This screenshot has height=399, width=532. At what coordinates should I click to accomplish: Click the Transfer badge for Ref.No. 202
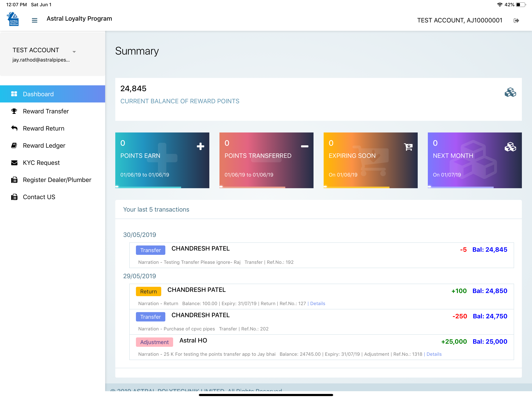point(151,317)
